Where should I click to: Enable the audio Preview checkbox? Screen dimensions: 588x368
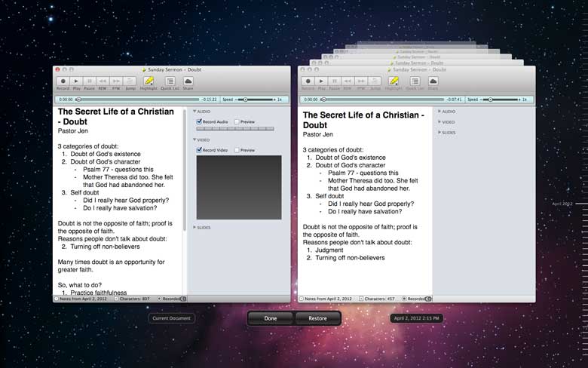point(237,121)
